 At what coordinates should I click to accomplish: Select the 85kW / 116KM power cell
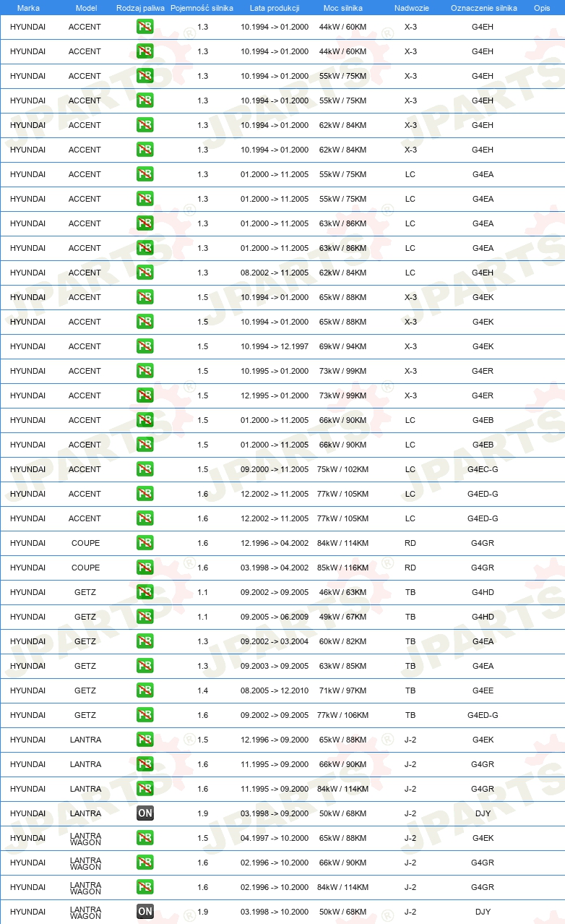(x=342, y=568)
